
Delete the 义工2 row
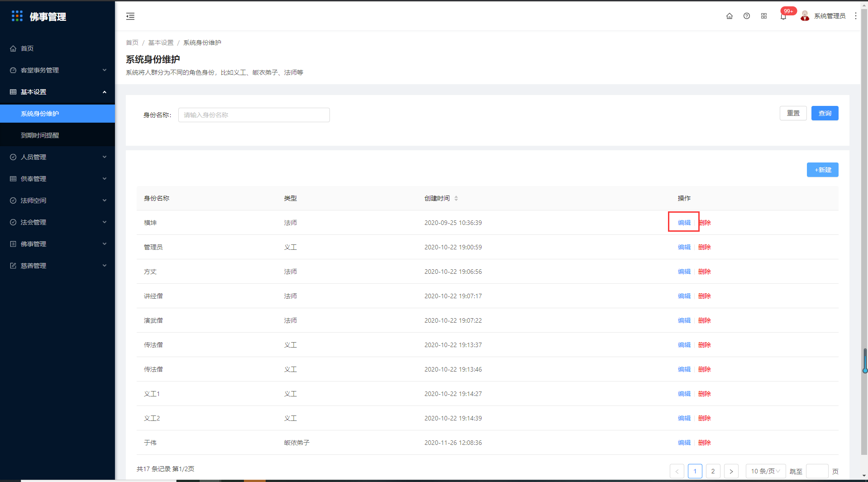click(x=705, y=418)
